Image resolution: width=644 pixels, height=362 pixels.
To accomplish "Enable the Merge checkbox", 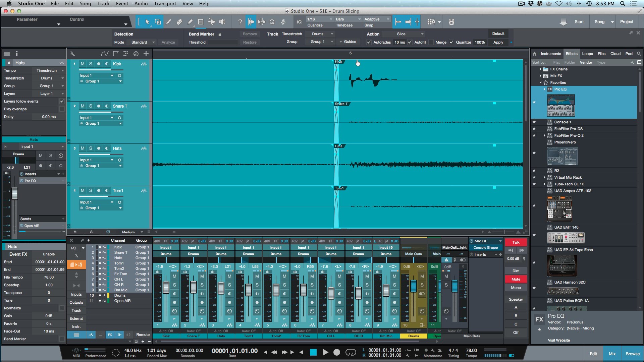I will [x=431, y=42].
